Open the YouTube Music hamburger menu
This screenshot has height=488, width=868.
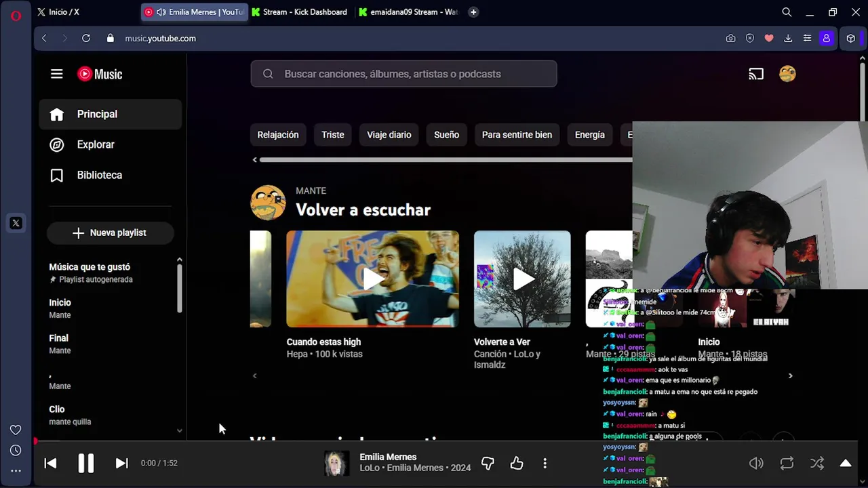57,74
